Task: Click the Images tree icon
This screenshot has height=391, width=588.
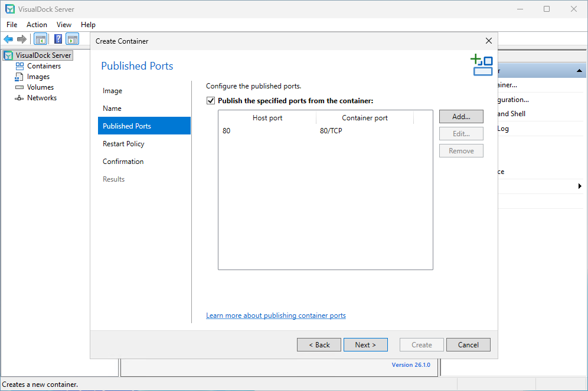Action: coord(19,77)
